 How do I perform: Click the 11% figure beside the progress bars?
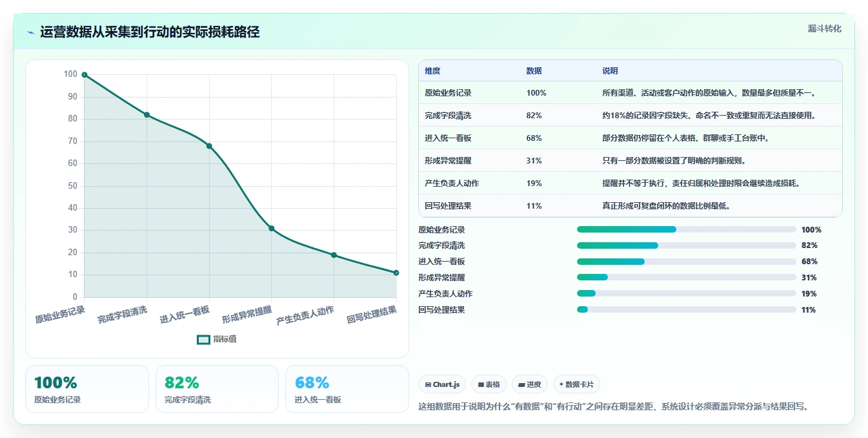809,310
